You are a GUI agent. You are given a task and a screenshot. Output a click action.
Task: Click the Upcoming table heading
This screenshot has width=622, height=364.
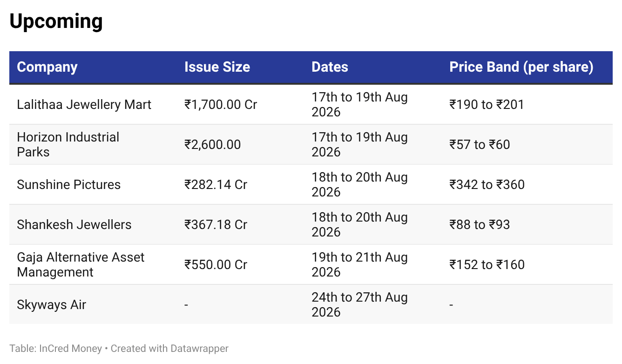pos(56,21)
